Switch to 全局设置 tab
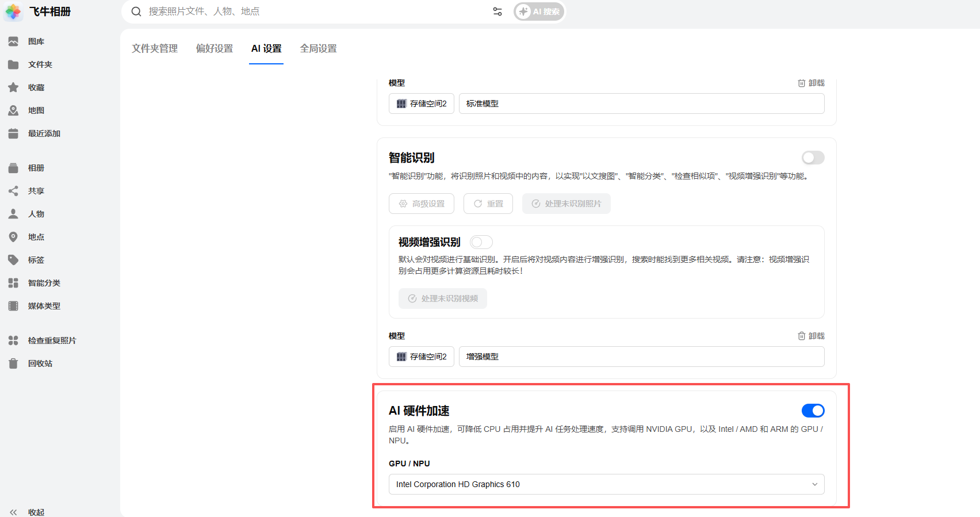This screenshot has height=517, width=980. coord(318,49)
